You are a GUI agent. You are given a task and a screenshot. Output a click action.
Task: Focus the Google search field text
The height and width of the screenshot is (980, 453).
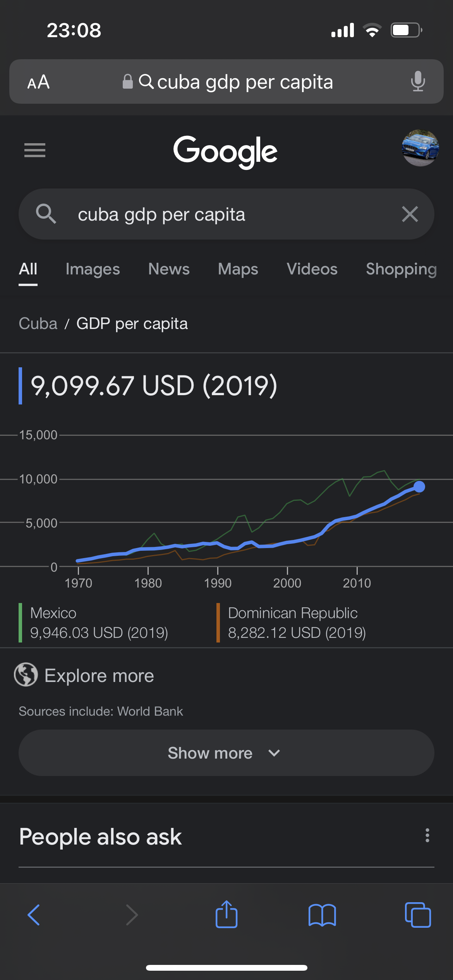[161, 215]
